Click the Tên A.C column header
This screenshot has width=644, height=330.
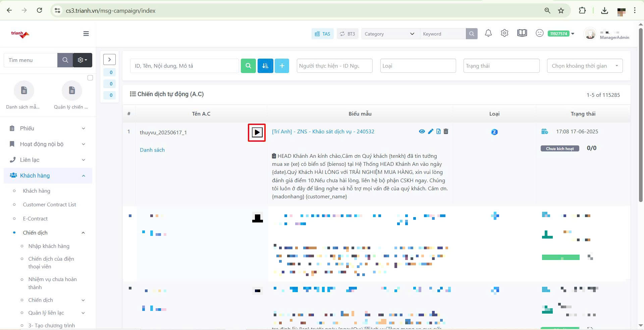click(201, 114)
